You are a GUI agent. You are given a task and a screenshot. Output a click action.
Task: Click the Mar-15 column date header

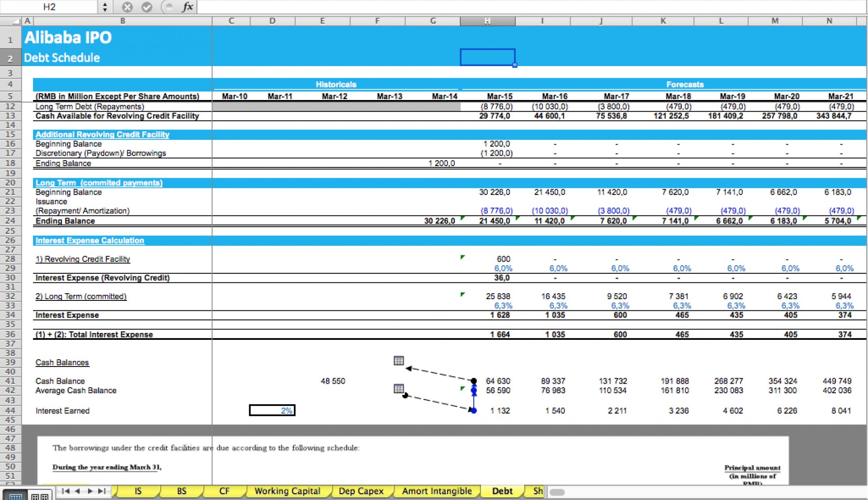click(500, 96)
